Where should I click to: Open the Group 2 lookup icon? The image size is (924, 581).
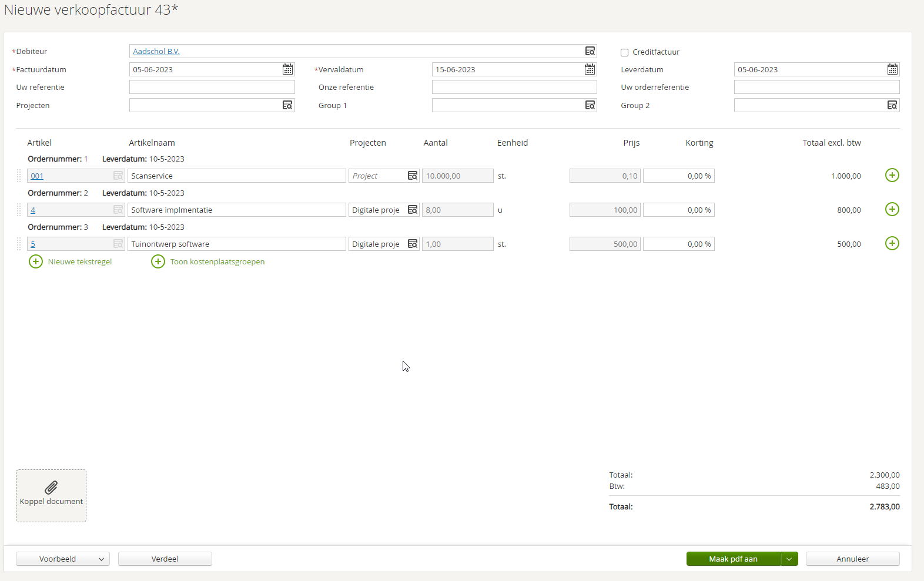tap(892, 105)
